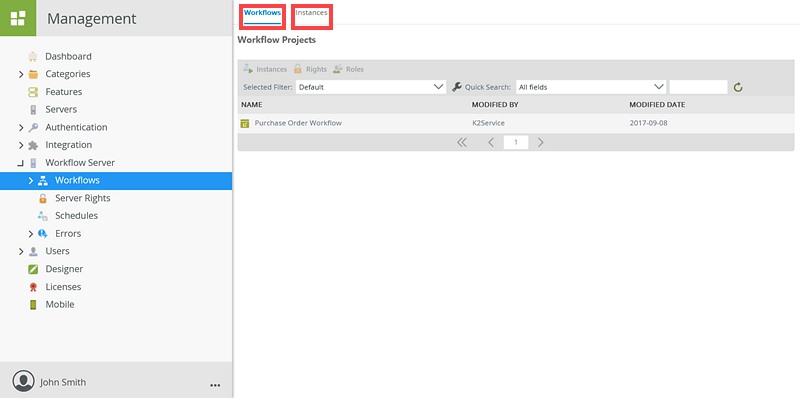Go to the previous results page
Viewport: 800px width, 398px height.
pyautogui.click(x=491, y=142)
